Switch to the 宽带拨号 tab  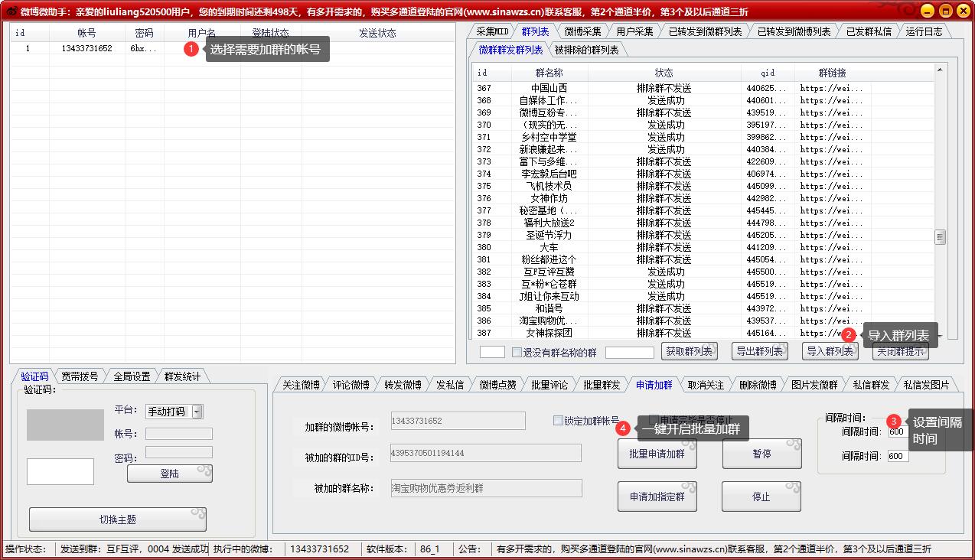(80, 376)
